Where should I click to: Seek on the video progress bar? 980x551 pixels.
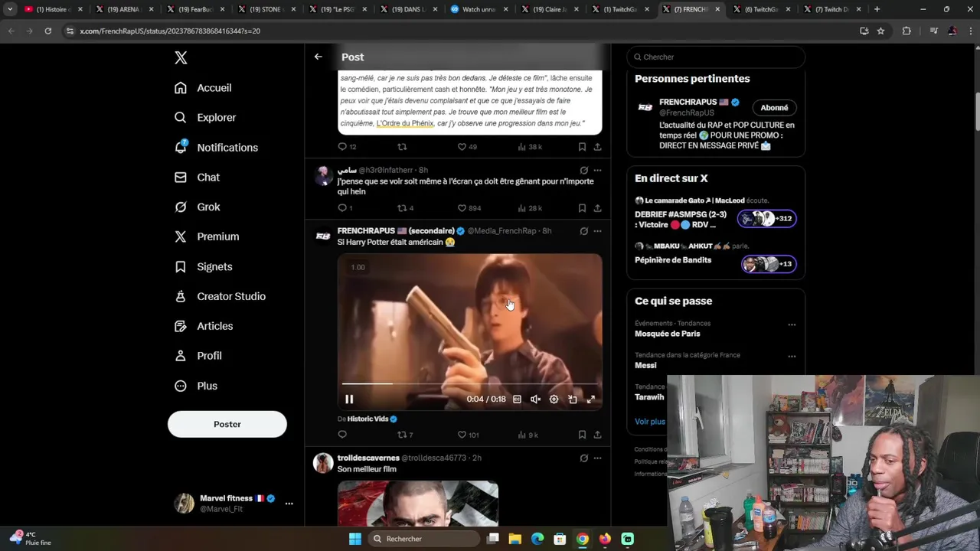click(469, 383)
